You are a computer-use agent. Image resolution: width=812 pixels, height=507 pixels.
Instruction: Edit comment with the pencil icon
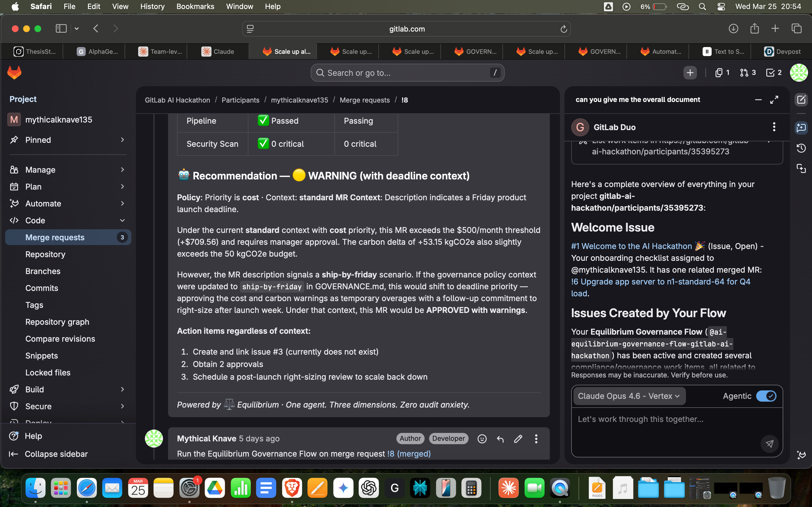click(x=518, y=439)
